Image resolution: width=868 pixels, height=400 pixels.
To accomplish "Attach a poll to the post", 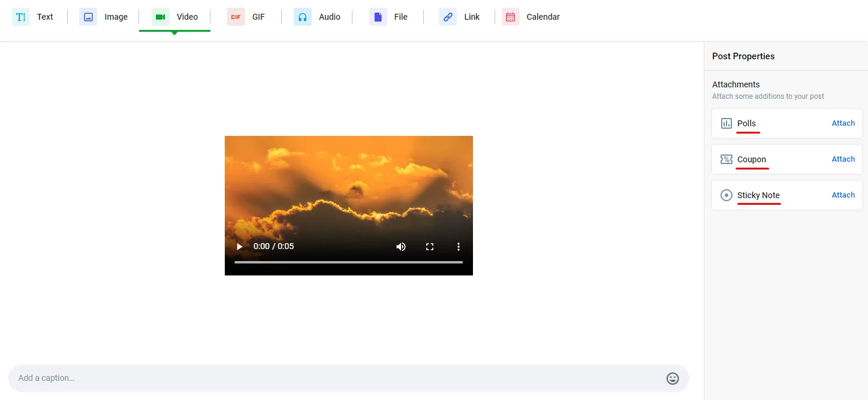I will pyautogui.click(x=843, y=123).
